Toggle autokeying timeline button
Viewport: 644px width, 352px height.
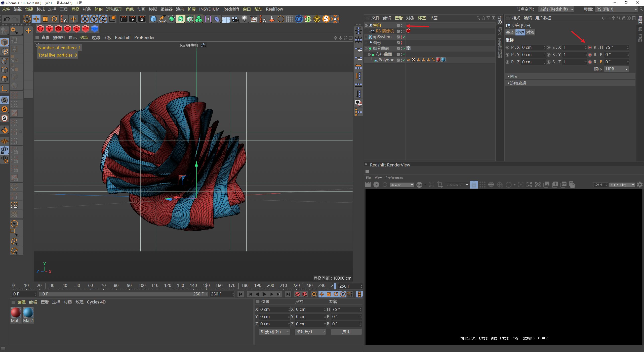[305, 294]
